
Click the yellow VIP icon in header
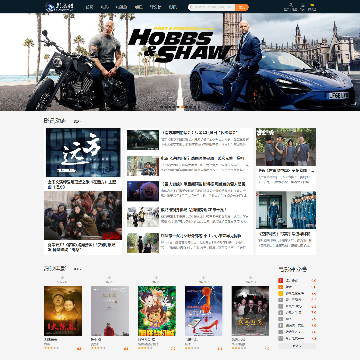312,7
